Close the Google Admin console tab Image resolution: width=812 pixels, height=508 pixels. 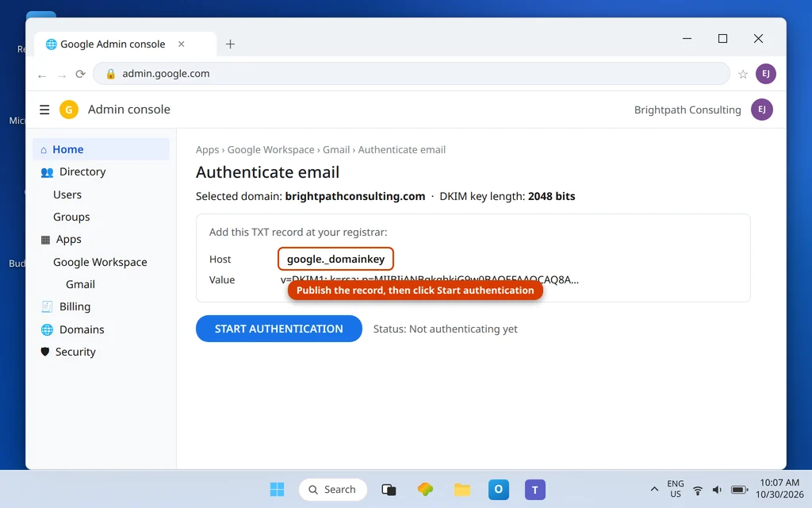coord(182,44)
